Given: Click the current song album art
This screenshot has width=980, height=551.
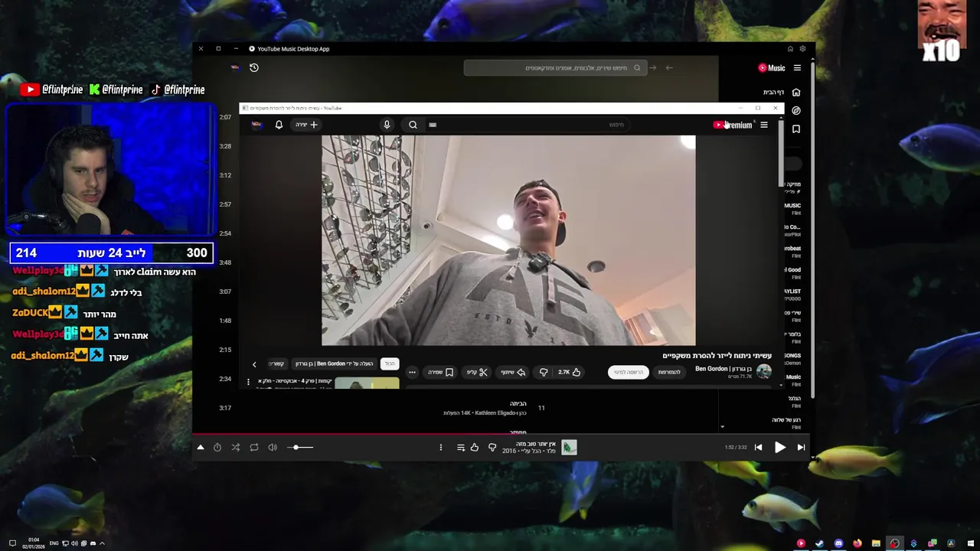Looking at the screenshot, I should pos(569,447).
